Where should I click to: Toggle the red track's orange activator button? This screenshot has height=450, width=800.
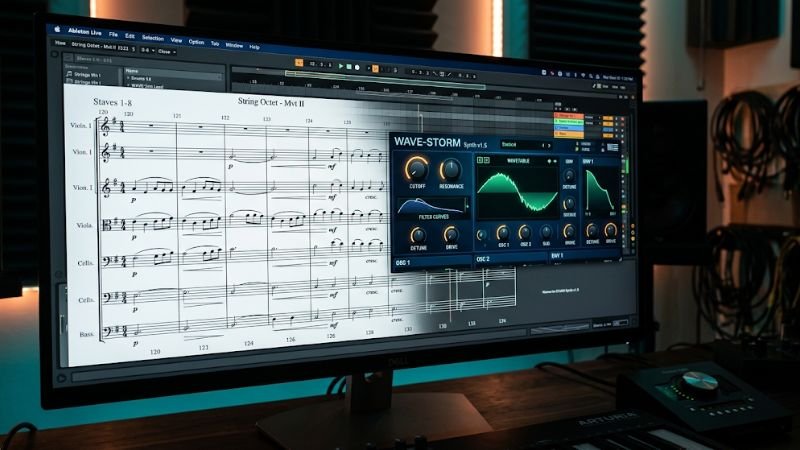pyautogui.click(x=608, y=118)
